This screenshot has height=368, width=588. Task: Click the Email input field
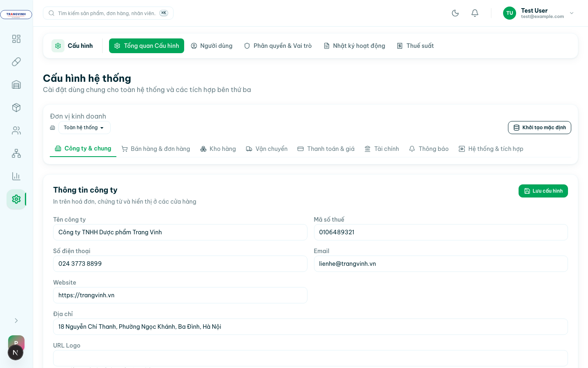pyautogui.click(x=441, y=264)
